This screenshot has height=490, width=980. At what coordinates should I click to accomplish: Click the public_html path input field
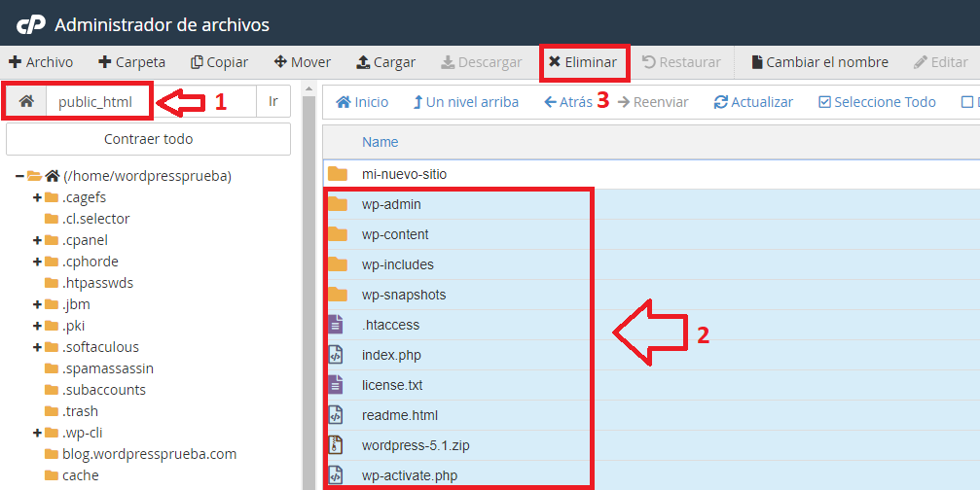[x=102, y=102]
